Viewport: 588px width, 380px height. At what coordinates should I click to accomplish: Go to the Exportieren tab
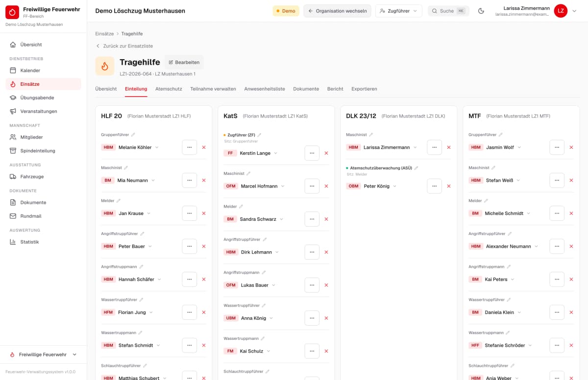tap(364, 89)
